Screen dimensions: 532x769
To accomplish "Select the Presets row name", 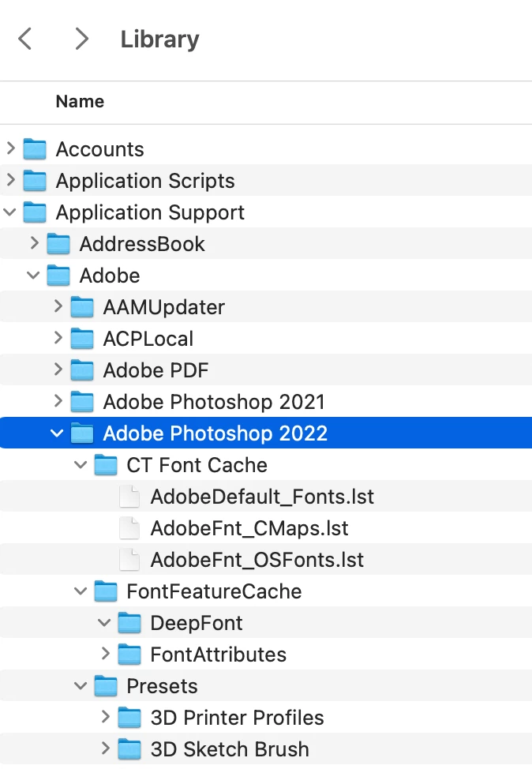I will (163, 686).
